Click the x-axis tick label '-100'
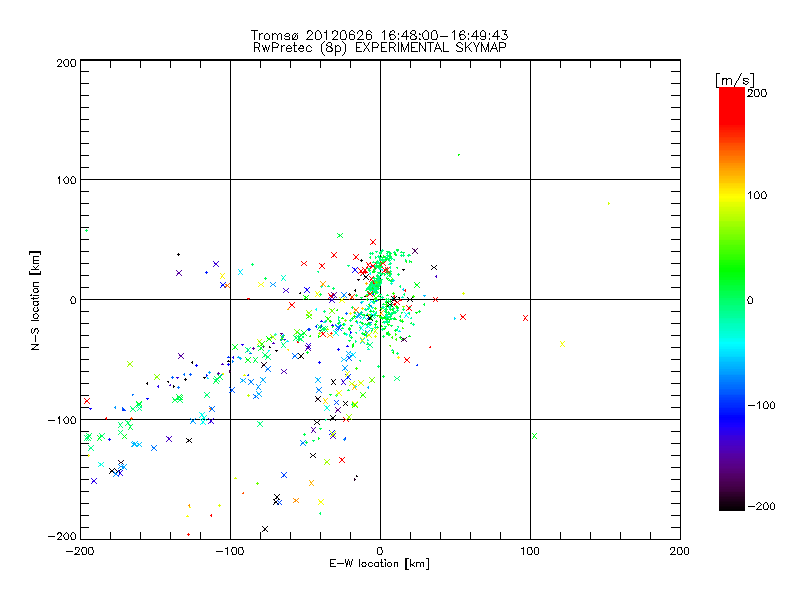 pyautogui.click(x=230, y=551)
